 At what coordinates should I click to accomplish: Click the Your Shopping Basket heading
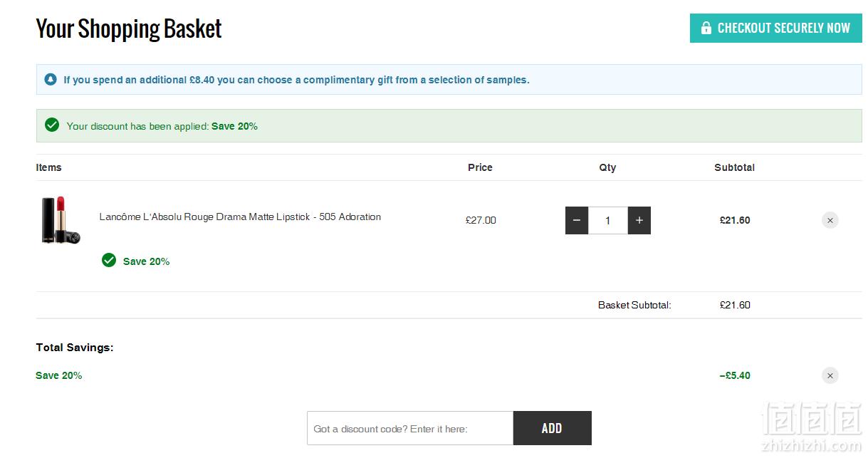(x=129, y=28)
